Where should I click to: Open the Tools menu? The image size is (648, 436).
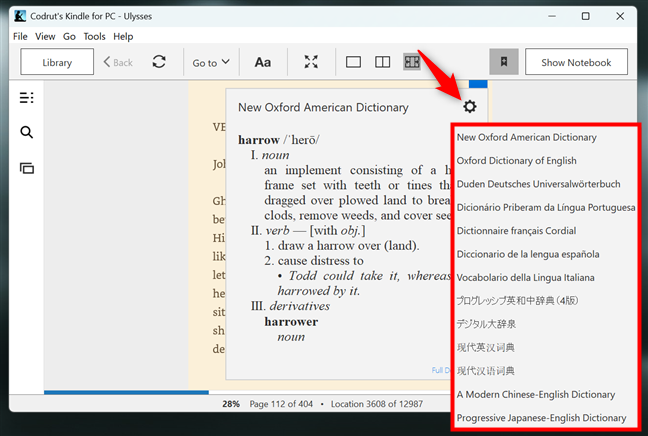tap(94, 36)
